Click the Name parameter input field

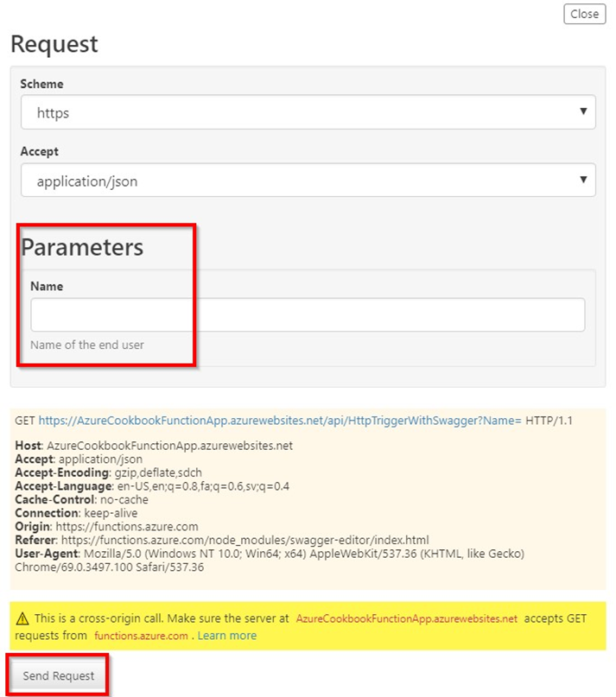(x=308, y=315)
